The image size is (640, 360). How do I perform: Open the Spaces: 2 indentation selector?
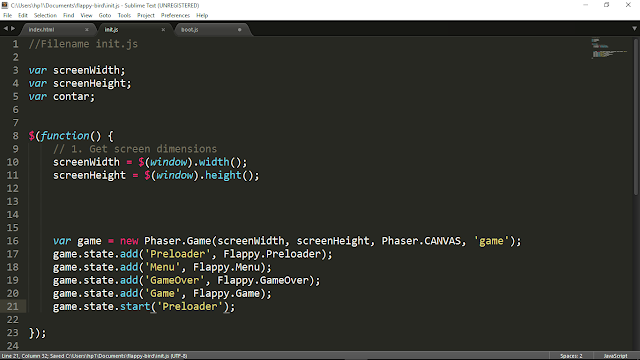(x=571, y=356)
